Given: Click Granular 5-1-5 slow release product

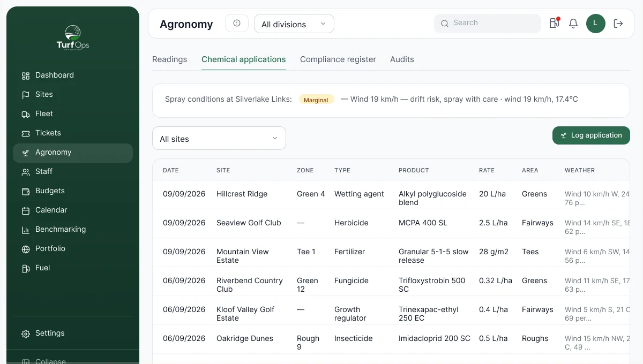Looking at the screenshot, I should (x=433, y=256).
